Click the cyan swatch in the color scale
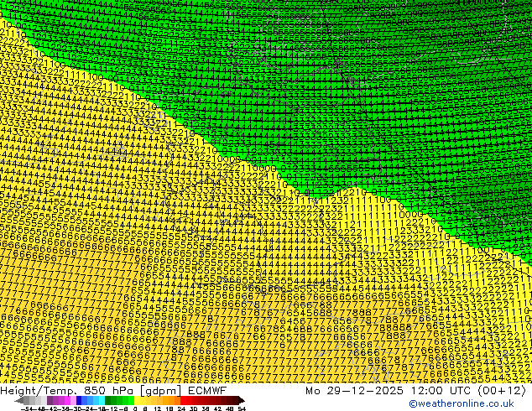 click(102, 400)
